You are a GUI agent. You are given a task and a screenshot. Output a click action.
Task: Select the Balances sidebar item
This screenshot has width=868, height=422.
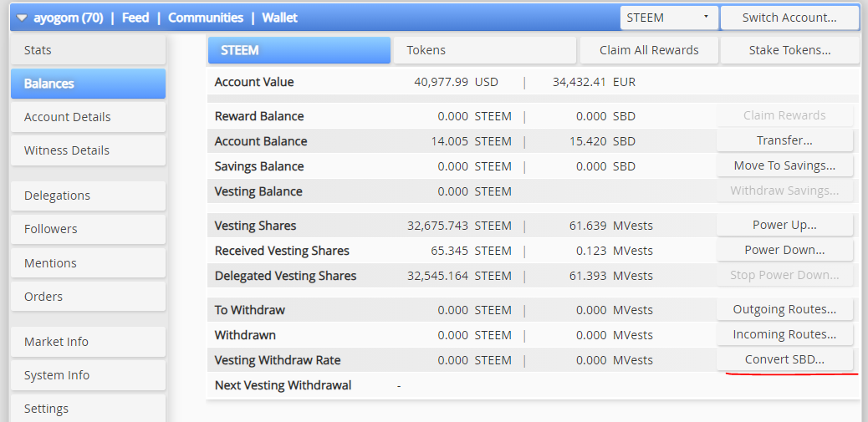click(88, 84)
